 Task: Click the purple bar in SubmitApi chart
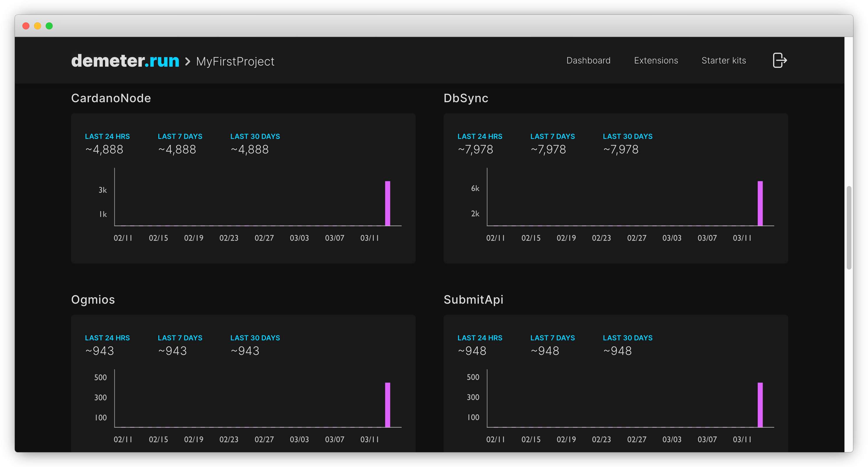click(760, 405)
